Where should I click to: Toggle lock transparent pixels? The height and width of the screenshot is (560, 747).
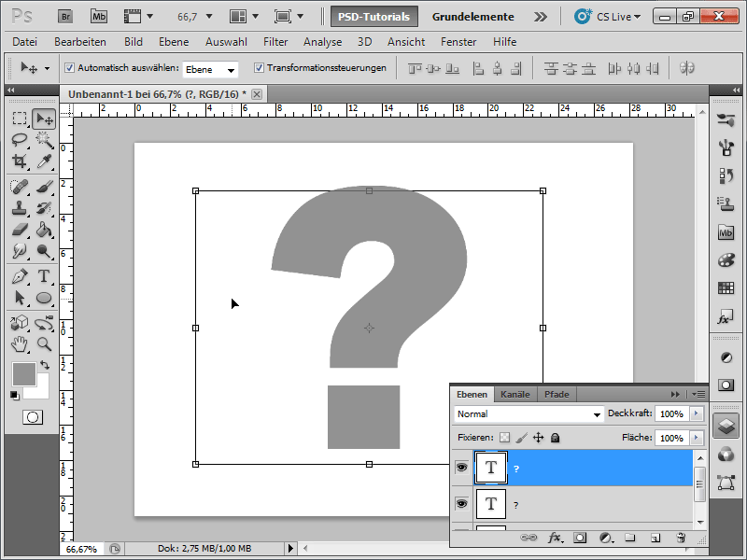(504, 438)
